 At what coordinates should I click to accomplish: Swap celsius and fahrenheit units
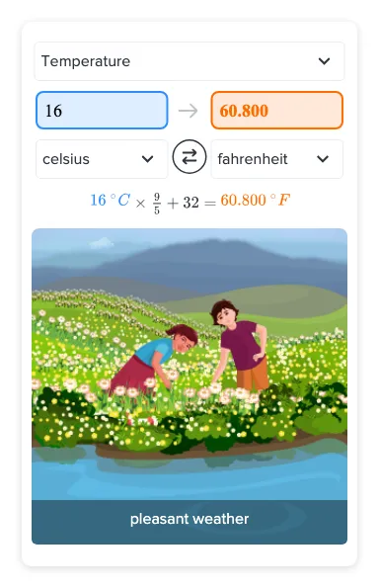click(x=189, y=157)
